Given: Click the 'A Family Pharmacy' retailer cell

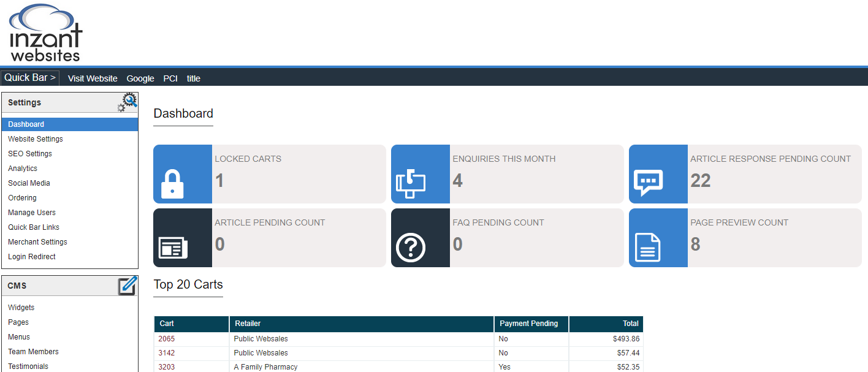Looking at the screenshot, I should tap(362, 367).
